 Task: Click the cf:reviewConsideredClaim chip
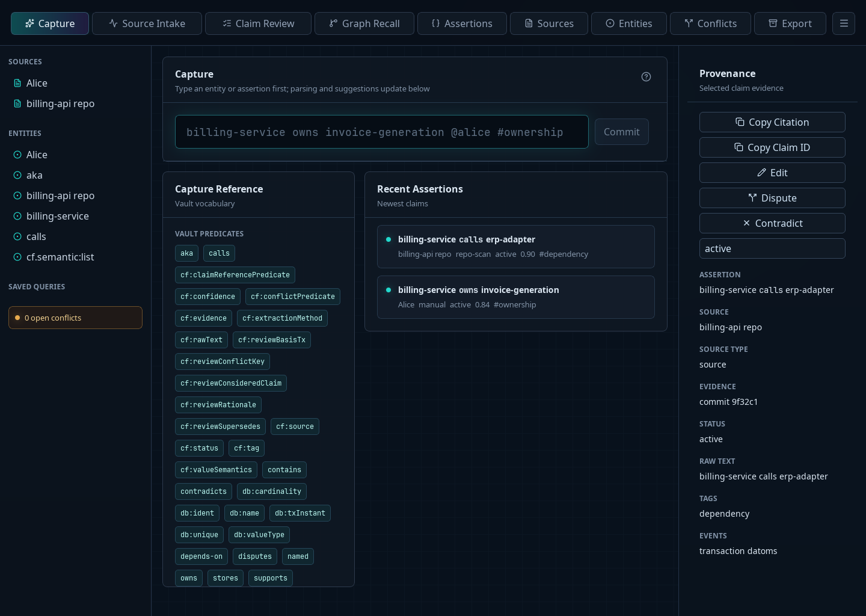(x=231, y=383)
